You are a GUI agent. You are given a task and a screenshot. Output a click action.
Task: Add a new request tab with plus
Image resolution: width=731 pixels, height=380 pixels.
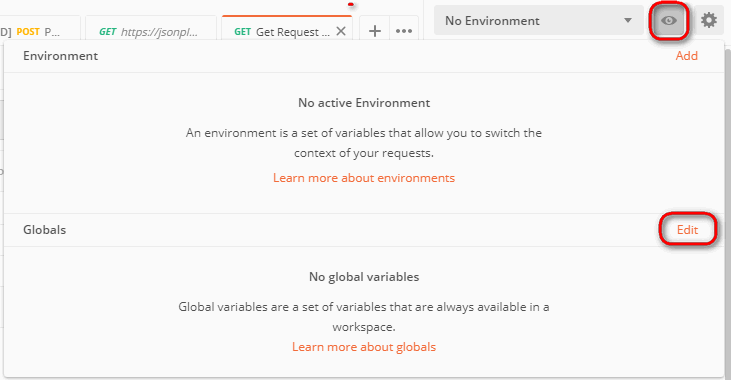pyautogui.click(x=375, y=31)
